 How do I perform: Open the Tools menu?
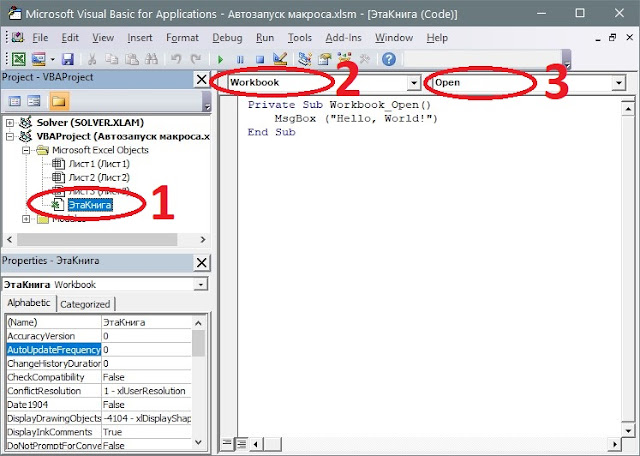[x=300, y=38]
